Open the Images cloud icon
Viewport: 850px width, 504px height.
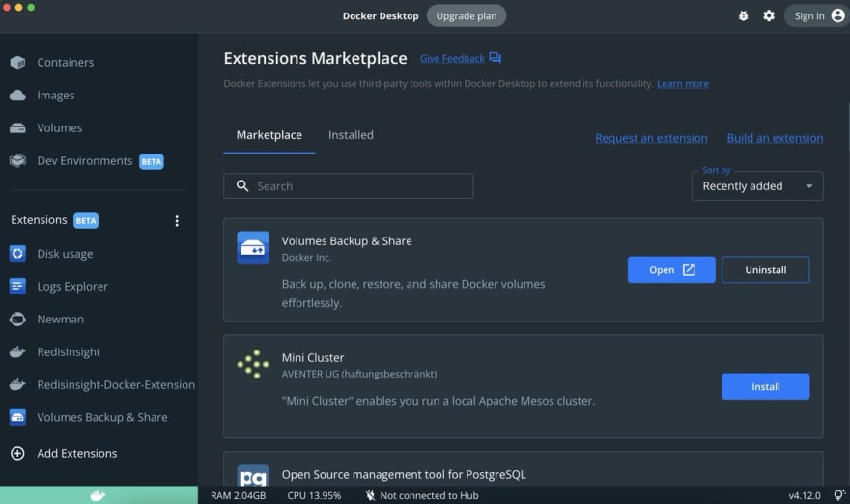(x=17, y=96)
